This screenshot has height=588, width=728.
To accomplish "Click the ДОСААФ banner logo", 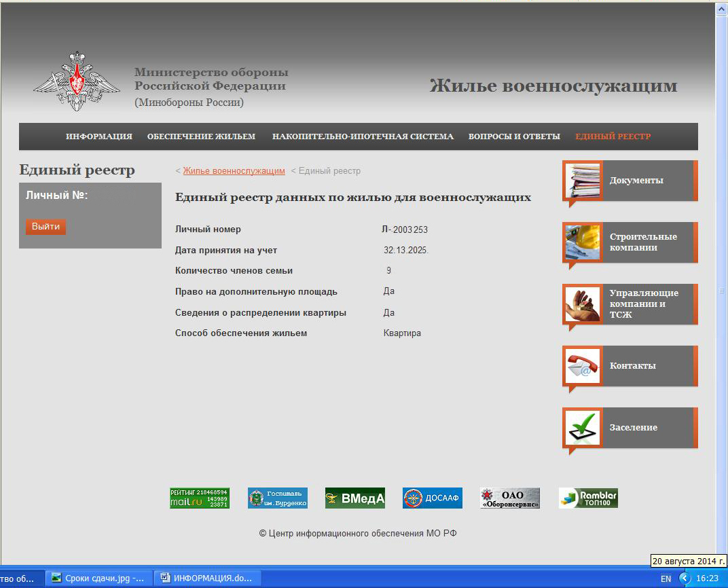I will click(432, 498).
